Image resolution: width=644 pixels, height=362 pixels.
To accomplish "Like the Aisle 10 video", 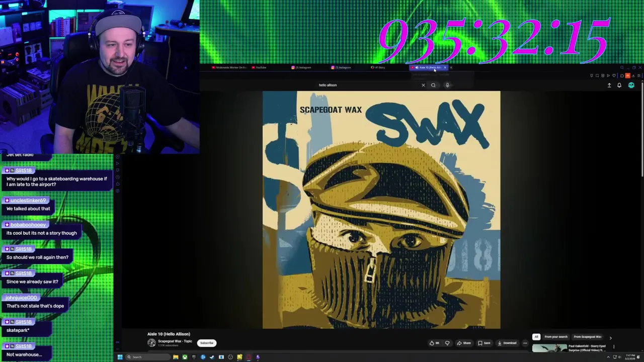I will (434, 343).
